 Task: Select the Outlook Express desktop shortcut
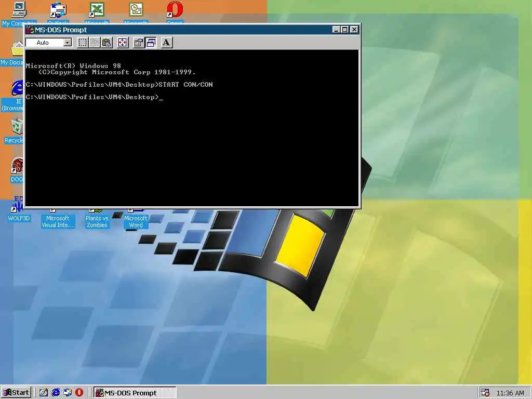pyautogui.click(x=58, y=14)
